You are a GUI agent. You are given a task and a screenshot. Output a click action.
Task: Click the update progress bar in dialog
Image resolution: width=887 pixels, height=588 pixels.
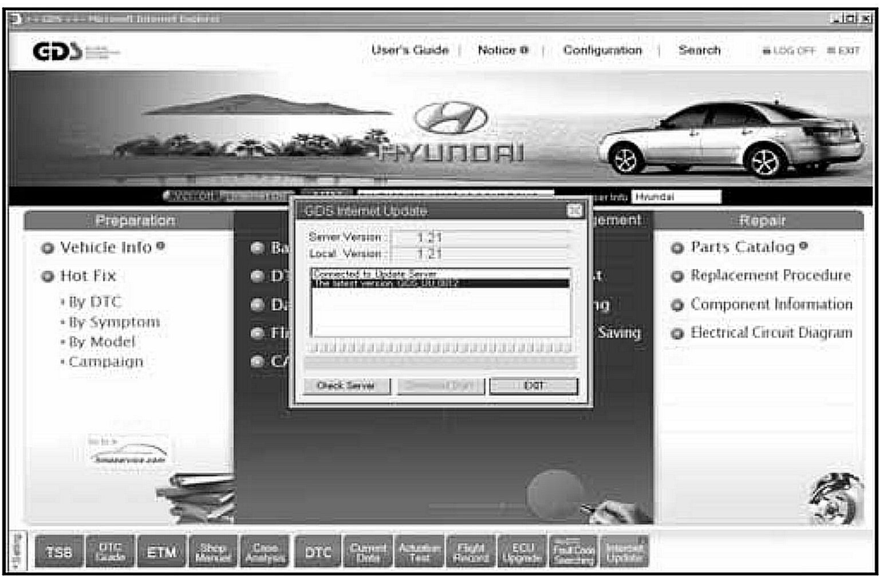(440, 348)
